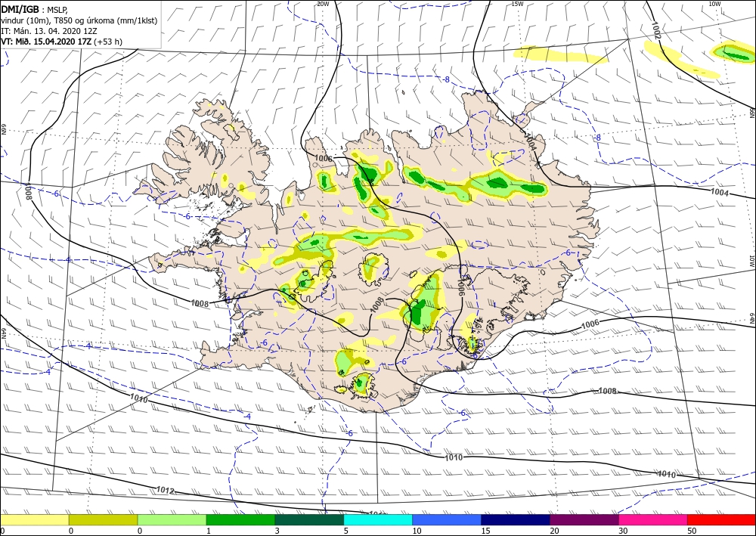Select the bright blue legend swatch

click(447, 519)
